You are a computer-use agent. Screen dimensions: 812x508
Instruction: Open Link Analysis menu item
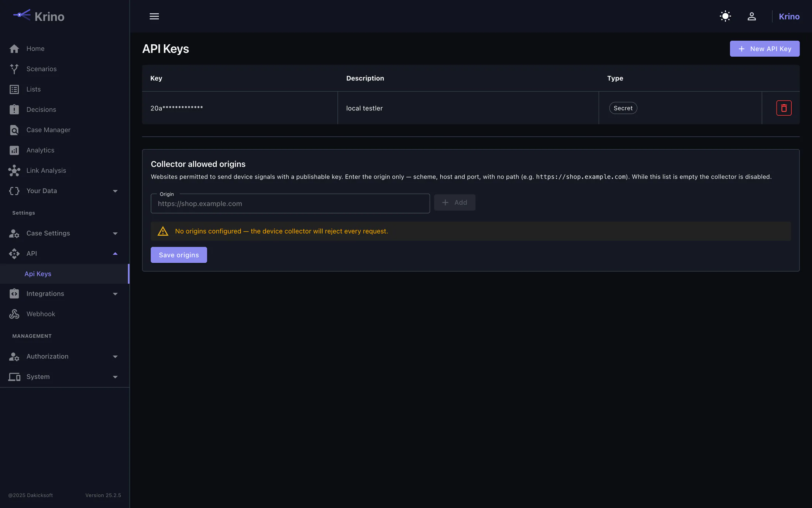[x=65, y=171]
